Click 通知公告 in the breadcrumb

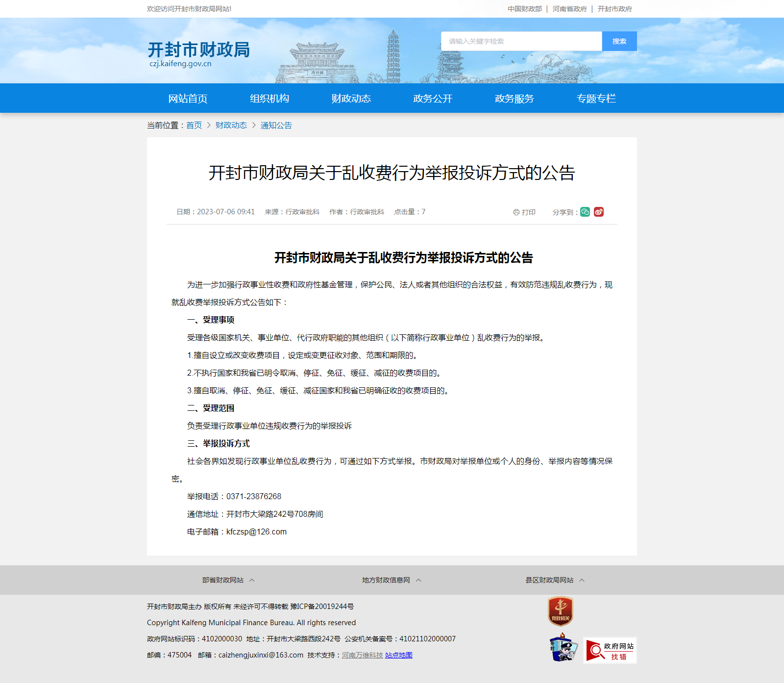tap(276, 126)
